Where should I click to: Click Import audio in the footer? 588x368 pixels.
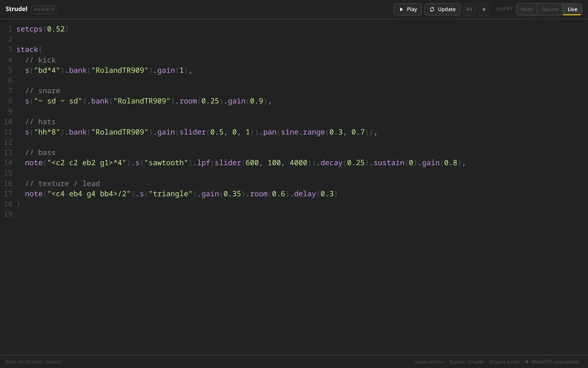(x=504, y=362)
